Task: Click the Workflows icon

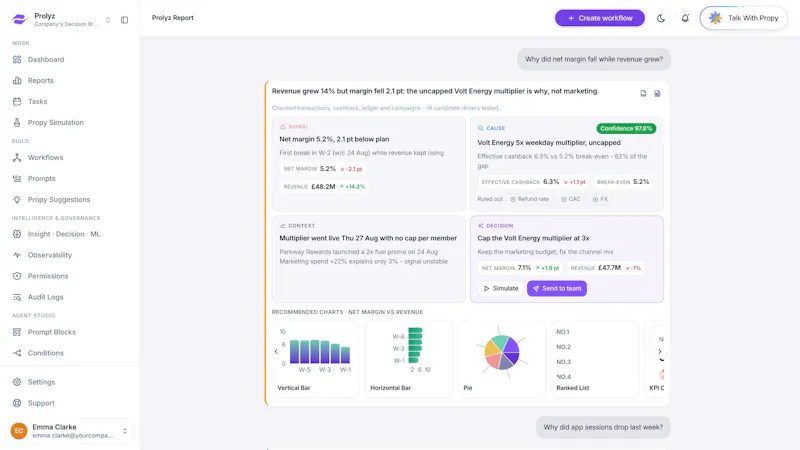Action: point(17,158)
